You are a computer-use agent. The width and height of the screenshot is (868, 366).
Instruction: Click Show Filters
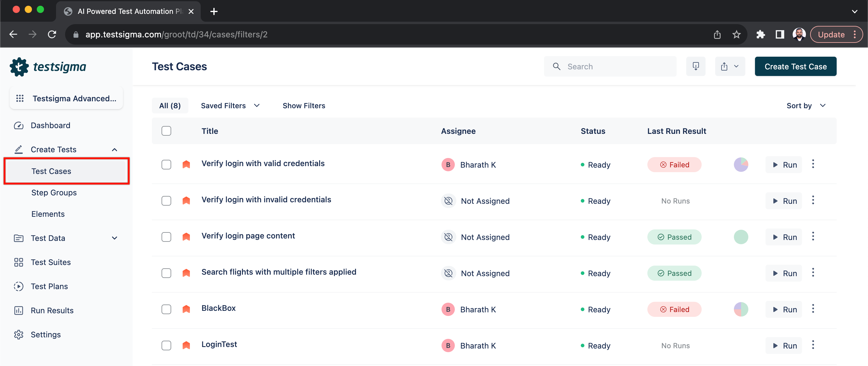(x=303, y=106)
